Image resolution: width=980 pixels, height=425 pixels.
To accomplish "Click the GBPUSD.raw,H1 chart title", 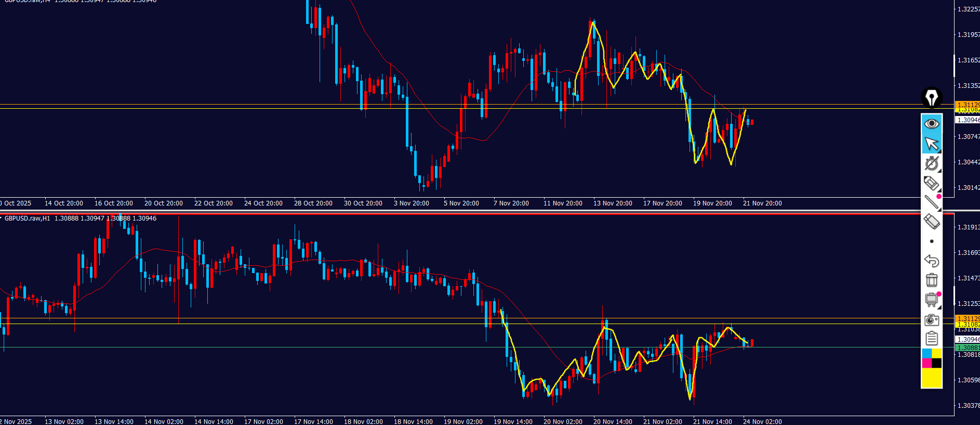I will point(27,218).
